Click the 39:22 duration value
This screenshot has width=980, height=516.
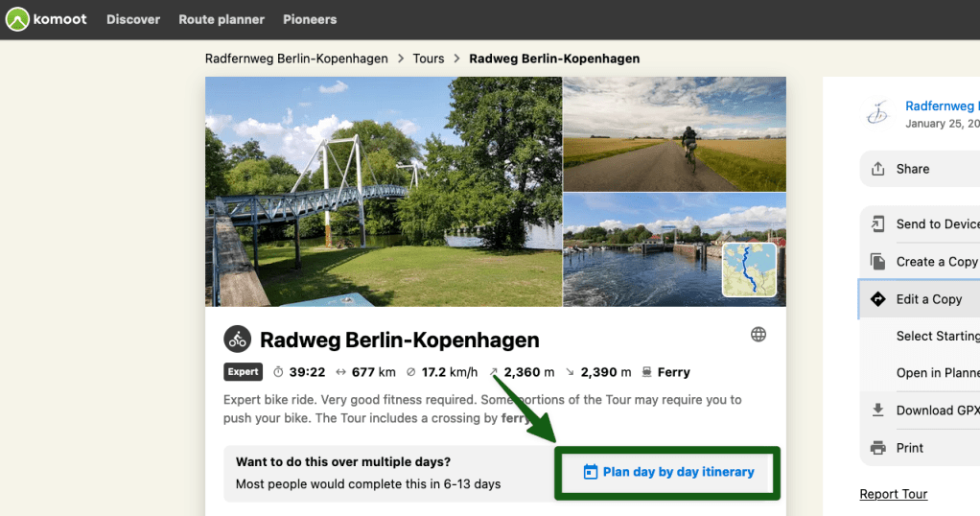point(307,372)
